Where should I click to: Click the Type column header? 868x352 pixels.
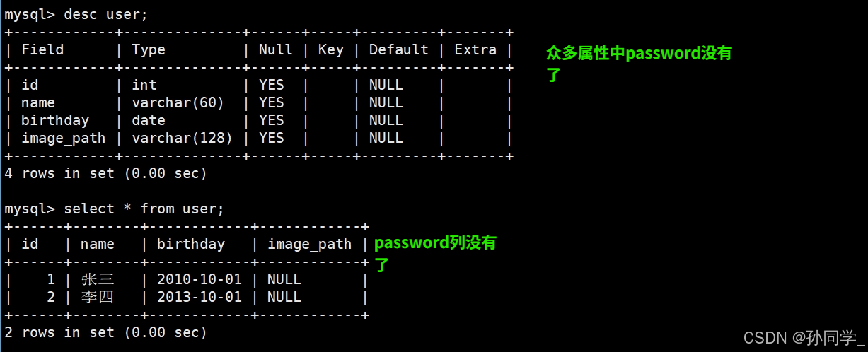(x=149, y=49)
